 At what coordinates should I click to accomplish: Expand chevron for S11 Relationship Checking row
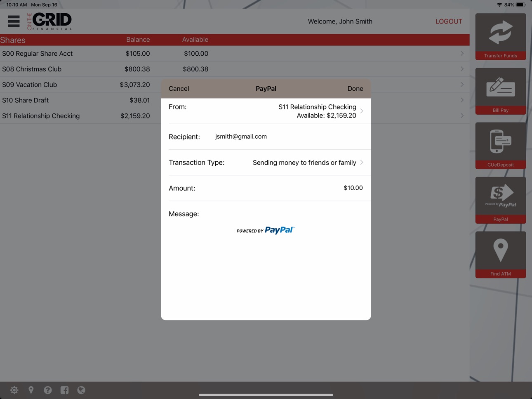pos(462,116)
